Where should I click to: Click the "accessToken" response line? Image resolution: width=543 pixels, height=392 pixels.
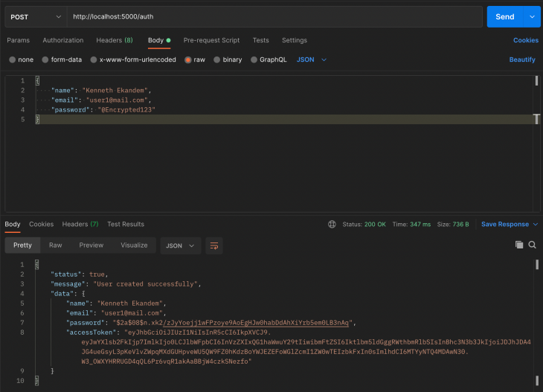pyautogui.click(x=168, y=332)
